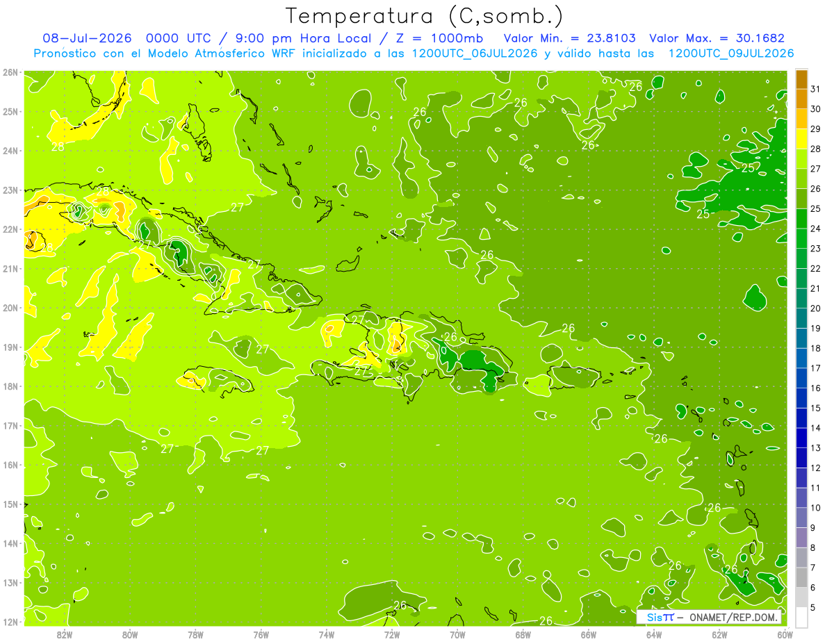Click the latitude label "14N"

[10, 543]
